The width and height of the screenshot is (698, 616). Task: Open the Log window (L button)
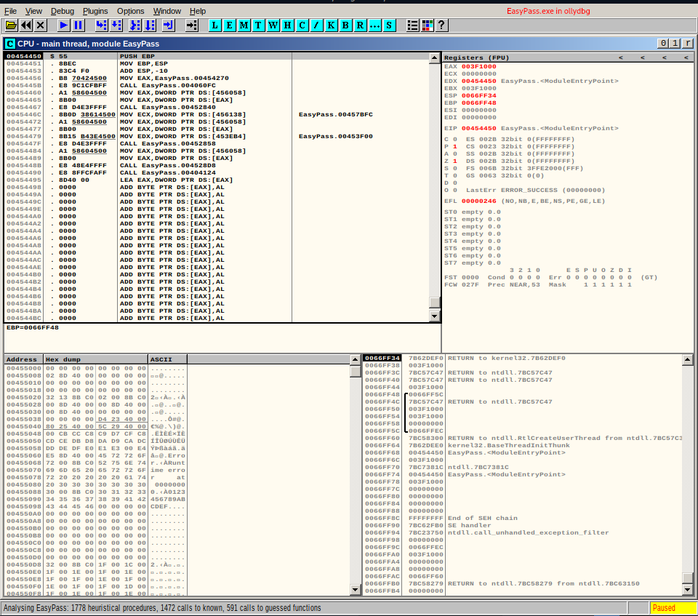pos(215,25)
